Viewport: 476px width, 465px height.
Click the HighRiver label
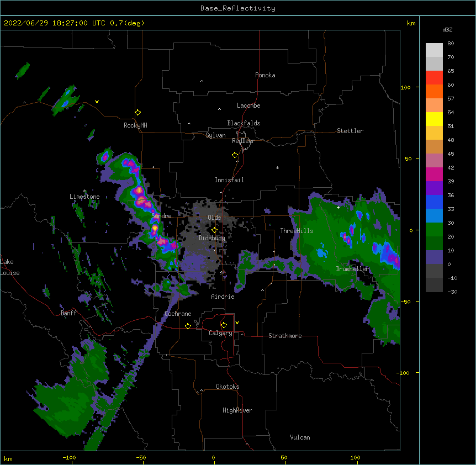click(237, 410)
